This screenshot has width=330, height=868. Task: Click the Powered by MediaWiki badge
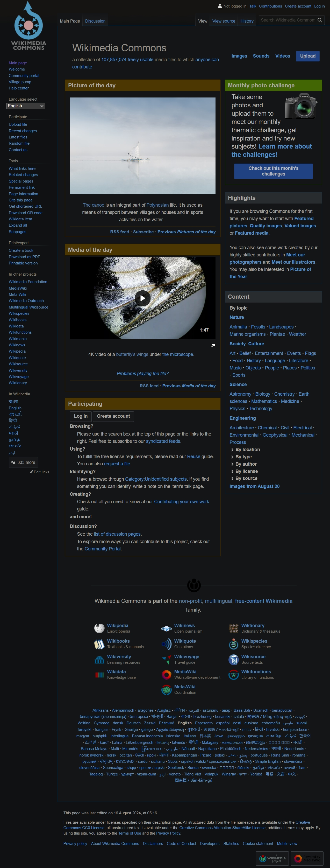point(307,858)
